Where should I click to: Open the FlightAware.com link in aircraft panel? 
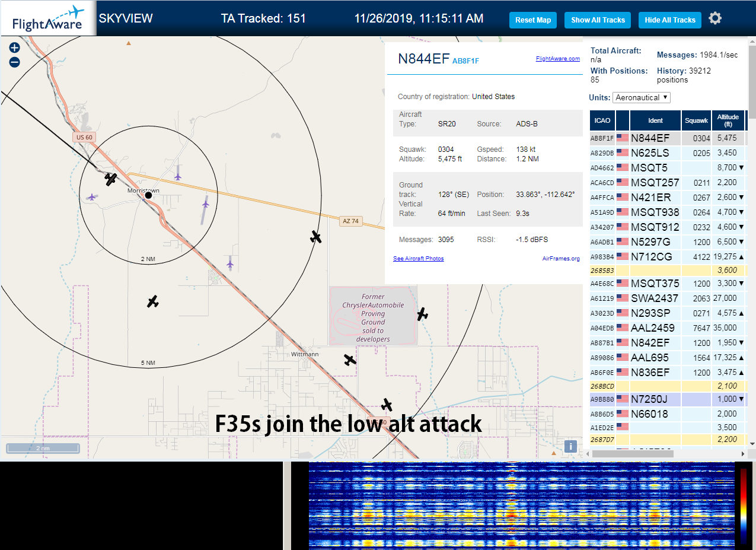pyautogui.click(x=557, y=59)
